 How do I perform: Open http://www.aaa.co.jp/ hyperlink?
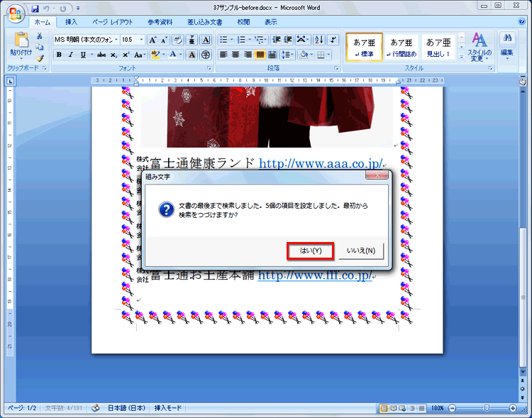point(321,163)
